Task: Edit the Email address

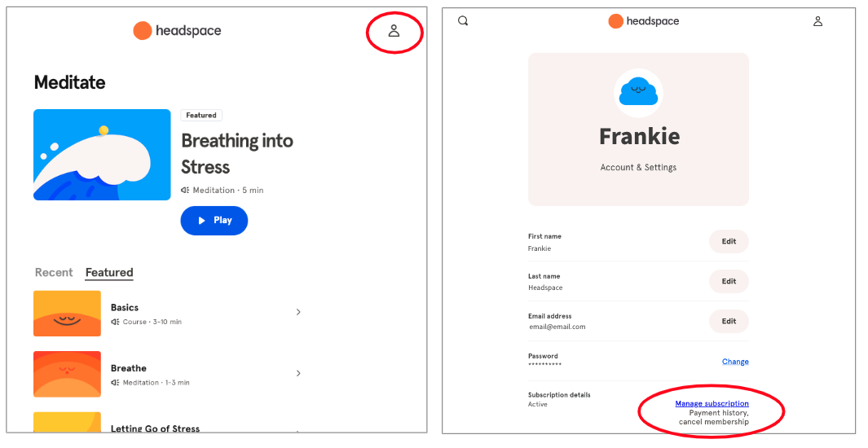Action: [729, 321]
